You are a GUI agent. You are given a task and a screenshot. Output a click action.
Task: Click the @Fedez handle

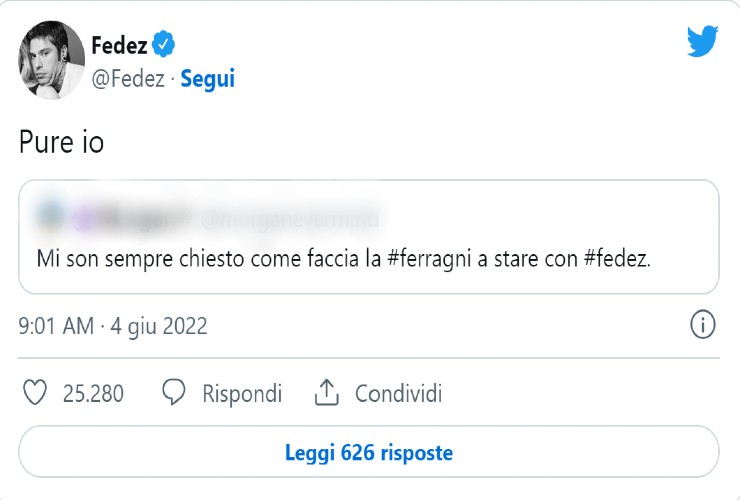pyautogui.click(x=127, y=79)
